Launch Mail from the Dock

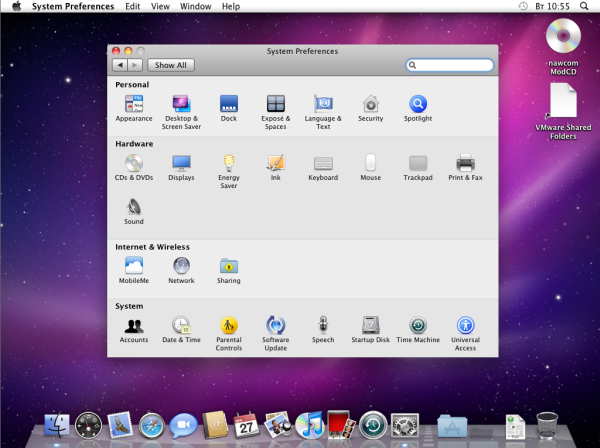point(120,425)
